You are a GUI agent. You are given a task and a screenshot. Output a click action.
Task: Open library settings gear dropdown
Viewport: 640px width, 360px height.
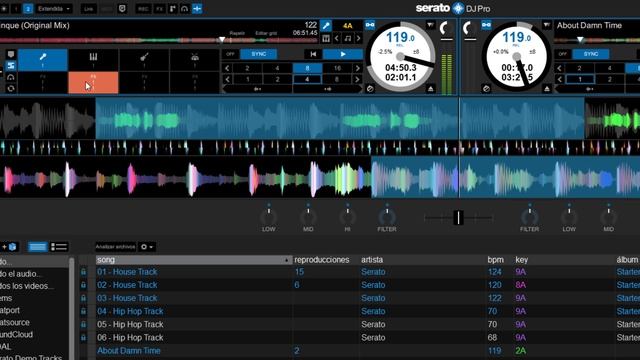pos(147,247)
